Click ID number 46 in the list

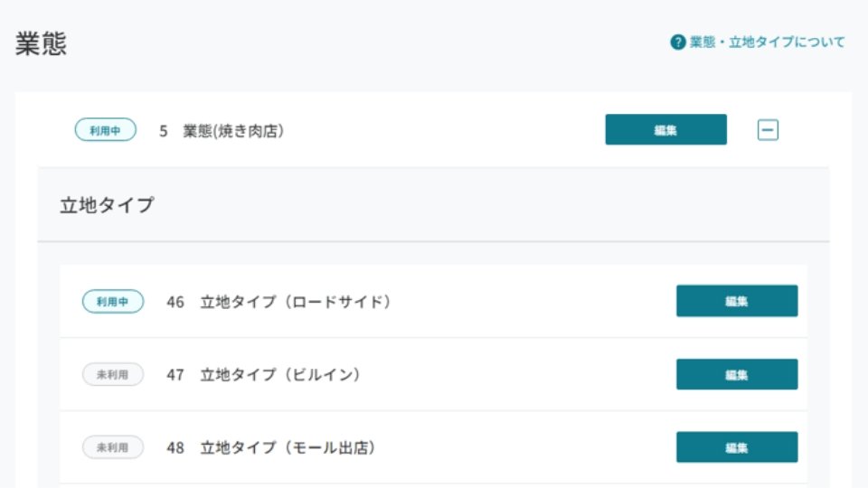point(175,302)
